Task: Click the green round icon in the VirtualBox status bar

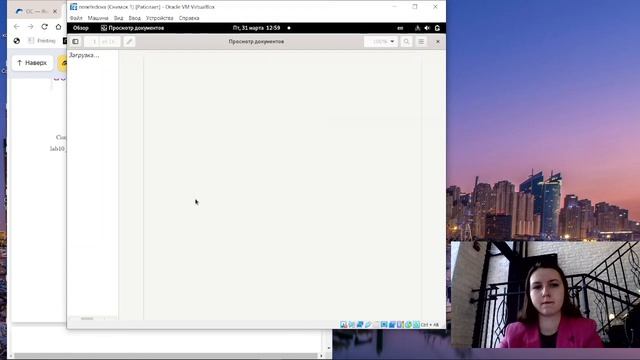Action: tap(409, 324)
